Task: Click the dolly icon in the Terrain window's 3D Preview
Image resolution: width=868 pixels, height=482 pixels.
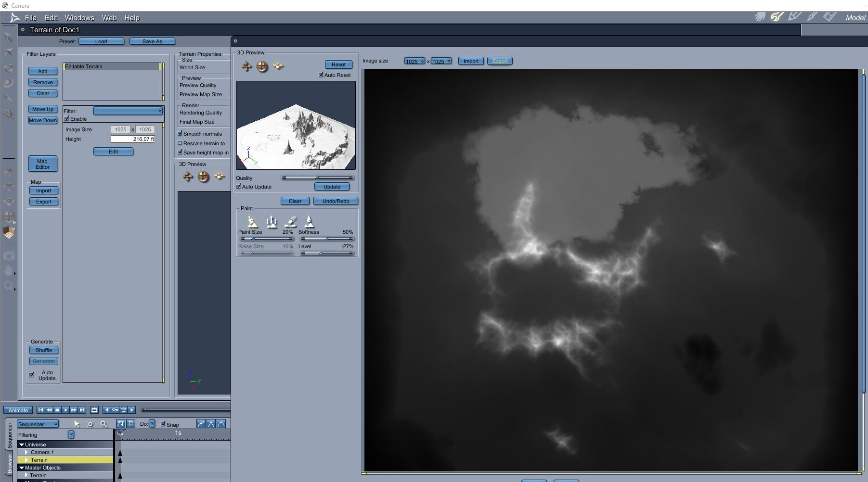Action: click(x=220, y=177)
